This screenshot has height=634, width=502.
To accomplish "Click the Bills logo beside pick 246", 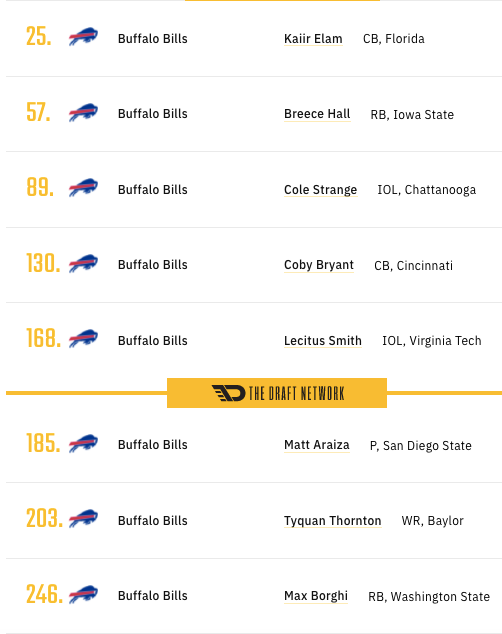I will tap(83, 594).
